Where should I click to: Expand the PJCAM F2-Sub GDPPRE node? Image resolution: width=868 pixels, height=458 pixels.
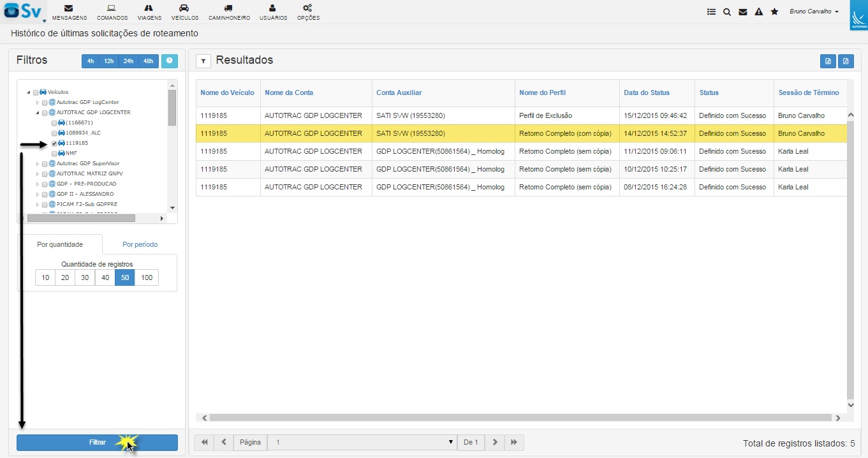pyautogui.click(x=38, y=205)
